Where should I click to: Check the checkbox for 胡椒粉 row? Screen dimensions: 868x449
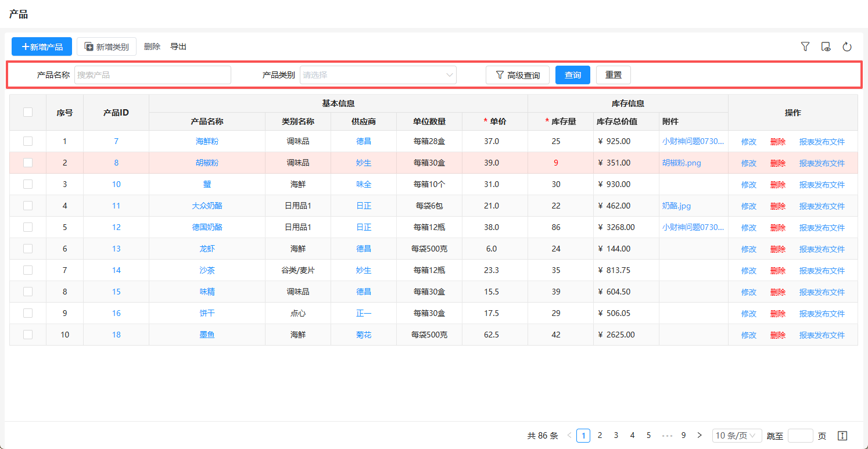click(x=28, y=163)
